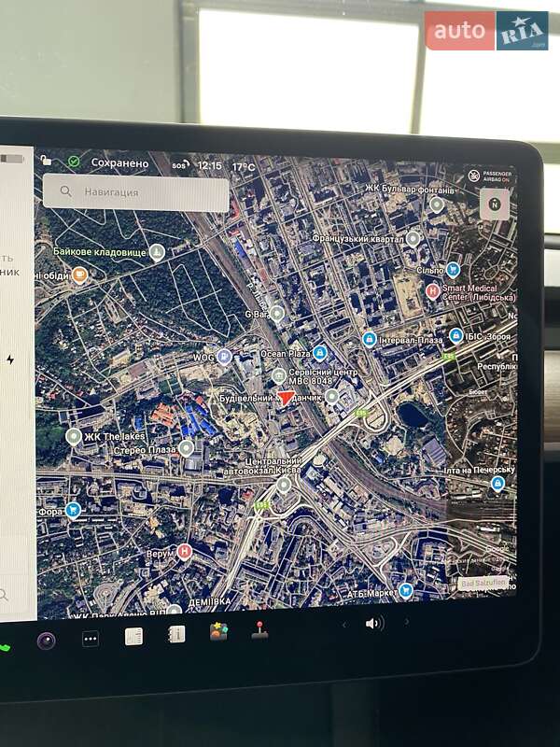Select the ІБІС Зброя shop marker

pos(455,336)
